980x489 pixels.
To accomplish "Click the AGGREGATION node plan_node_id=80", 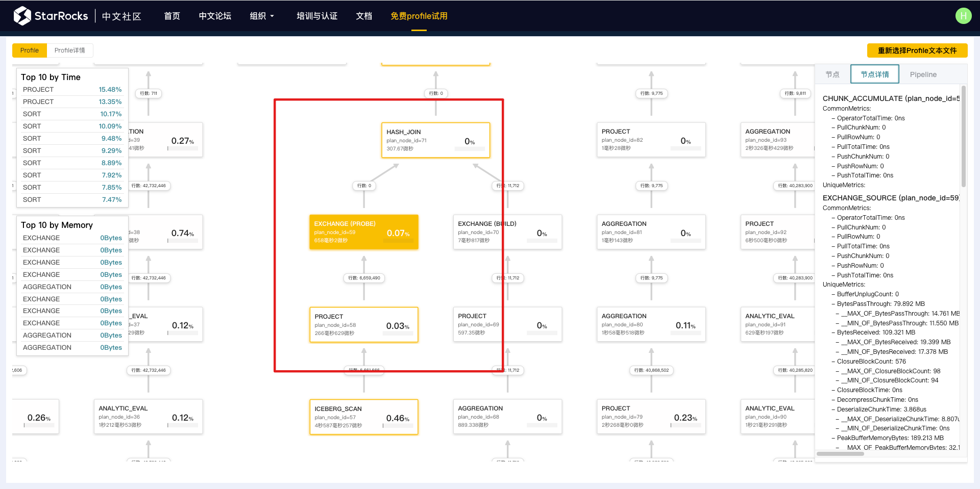I will point(651,324).
